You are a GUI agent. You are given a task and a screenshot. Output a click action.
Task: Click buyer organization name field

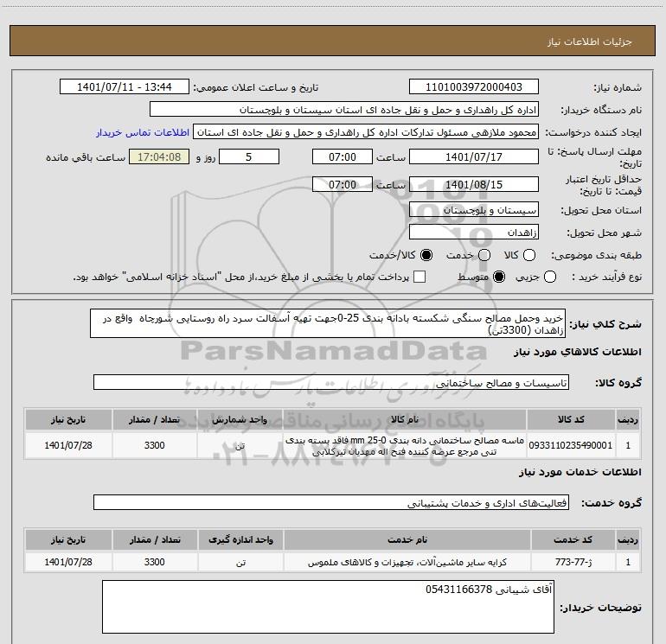coord(344,110)
